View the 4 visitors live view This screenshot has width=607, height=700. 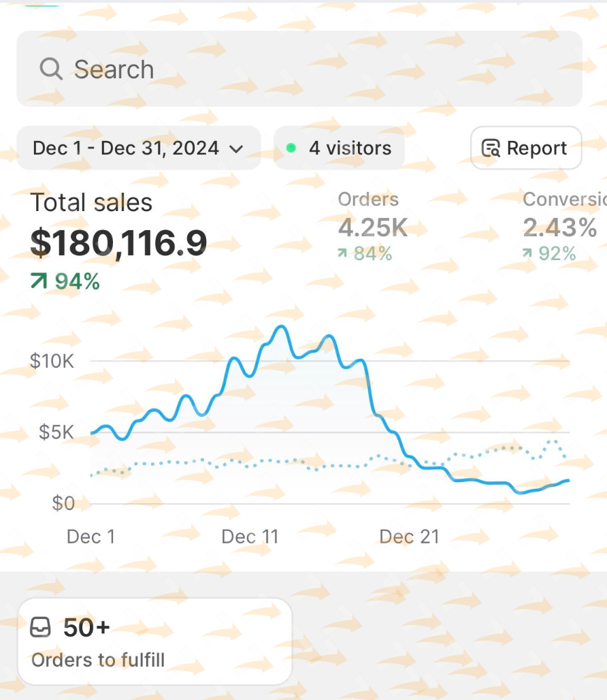[339, 148]
